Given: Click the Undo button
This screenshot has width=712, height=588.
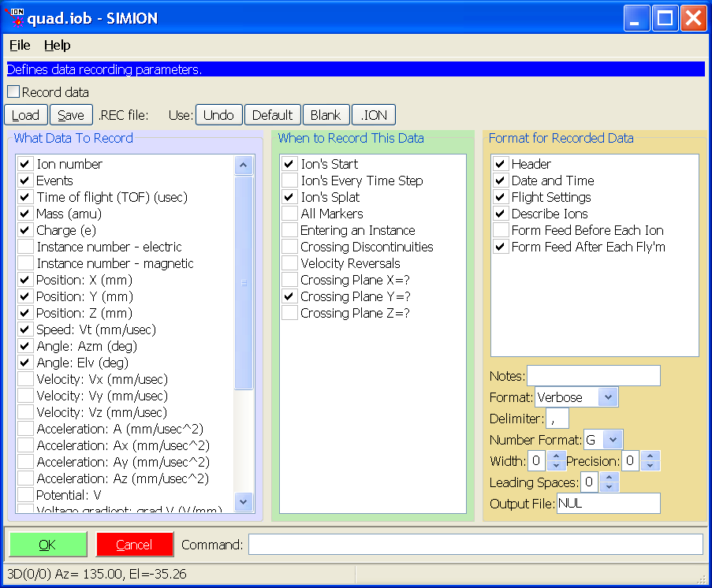Looking at the screenshot, I should coord(219,115).
